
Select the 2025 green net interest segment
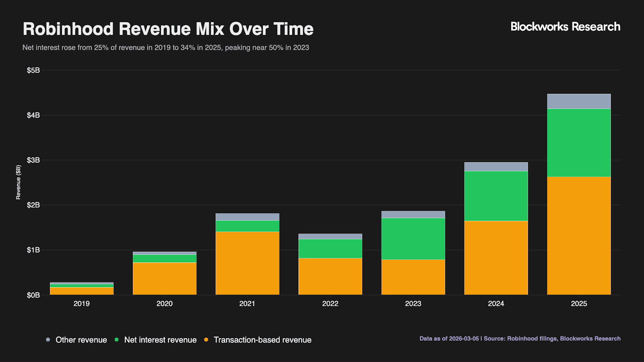(579, 143)
